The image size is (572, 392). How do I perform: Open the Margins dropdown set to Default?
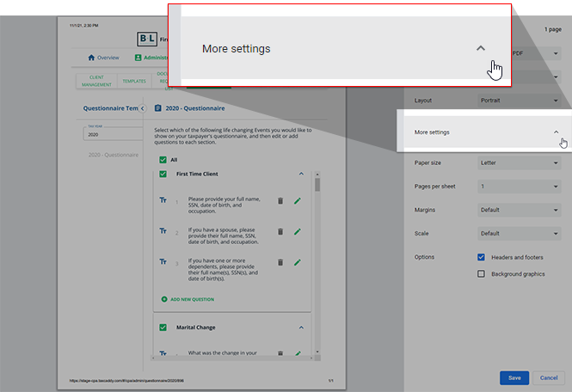click(x=520, y=210)
